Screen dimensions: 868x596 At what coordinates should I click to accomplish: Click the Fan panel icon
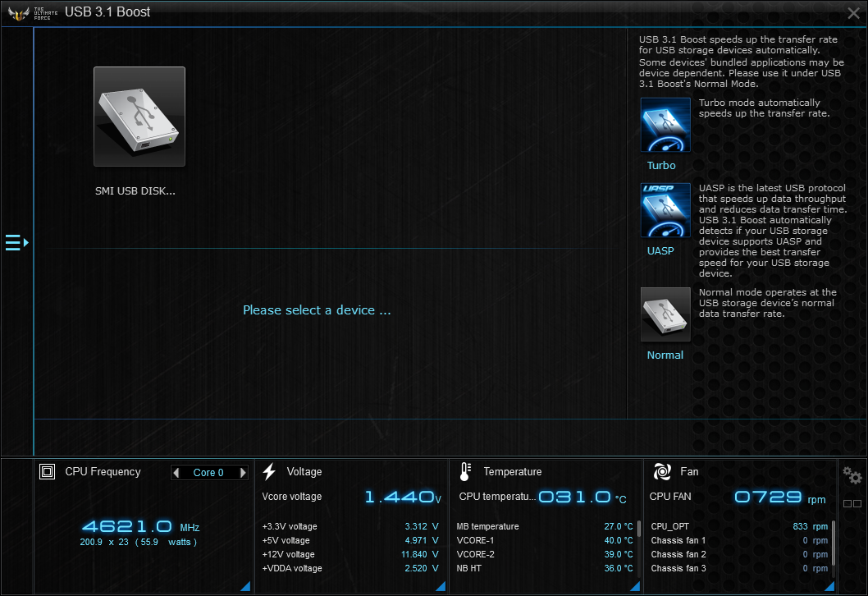662,471
